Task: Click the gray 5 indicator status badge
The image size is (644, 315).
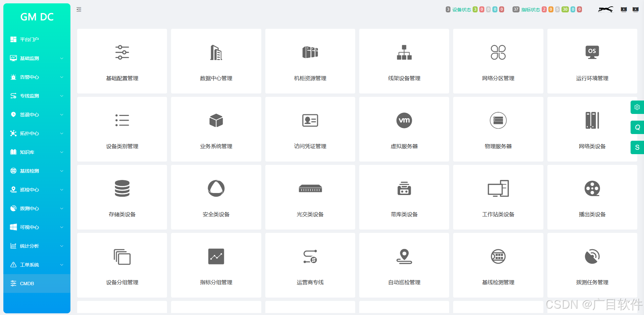Action: (557, 9)
